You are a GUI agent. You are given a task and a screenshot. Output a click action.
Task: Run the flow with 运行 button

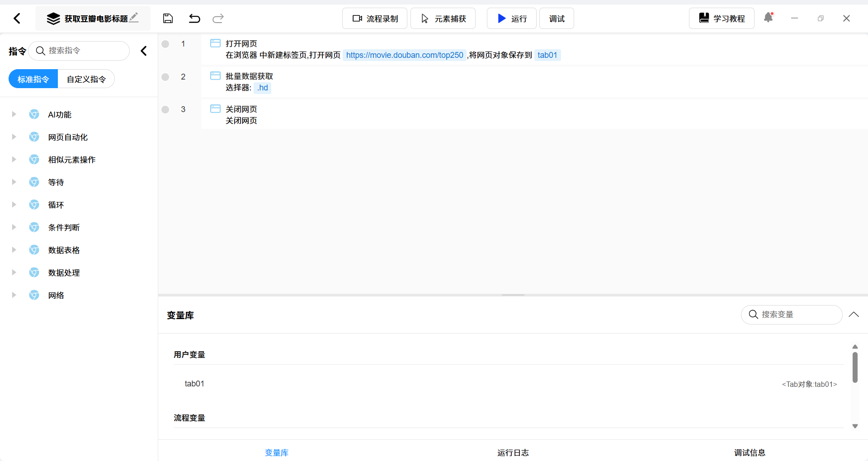(x=511, y=19)
